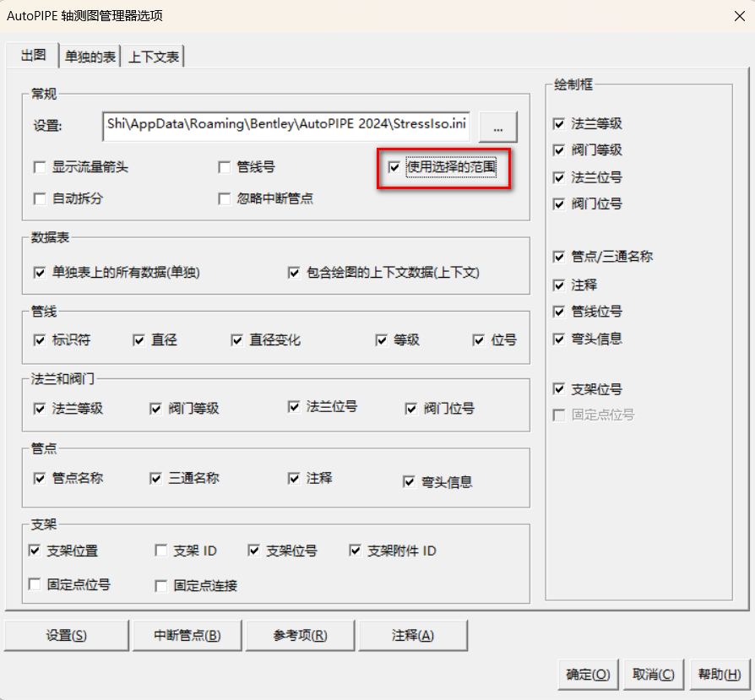
Task: Open the 上下文表 tab
Action: tap(153, 57)
